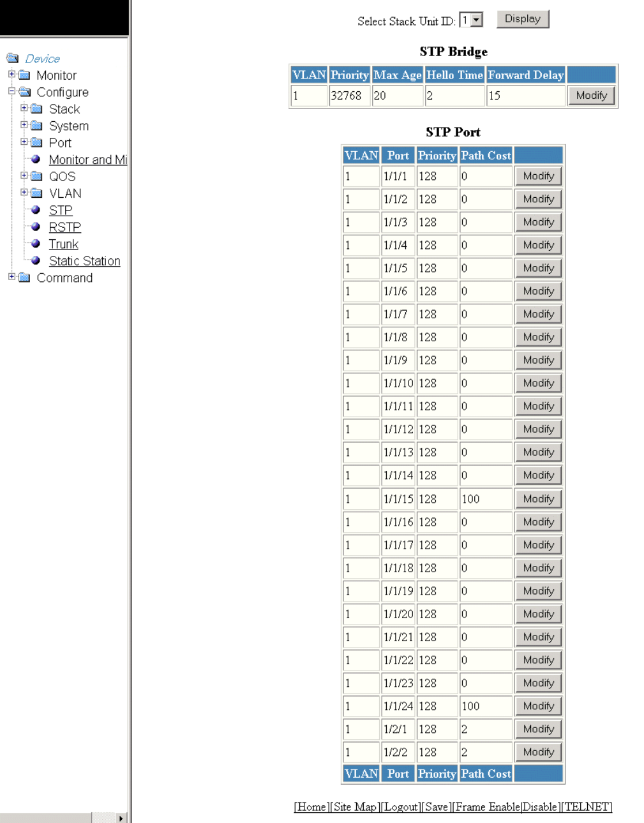644x823 pixels.
Task: Click the Port folder icon in tree
Action: click(x=37, y=142)
